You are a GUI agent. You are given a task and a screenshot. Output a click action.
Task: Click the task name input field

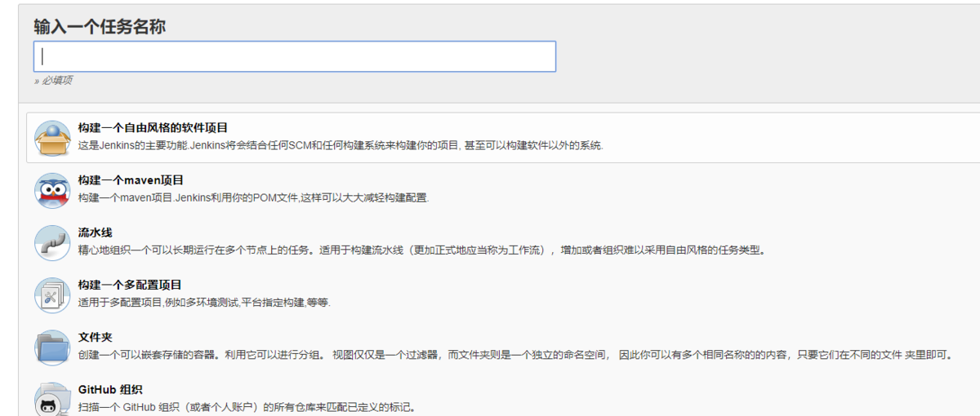pos(295,56)
